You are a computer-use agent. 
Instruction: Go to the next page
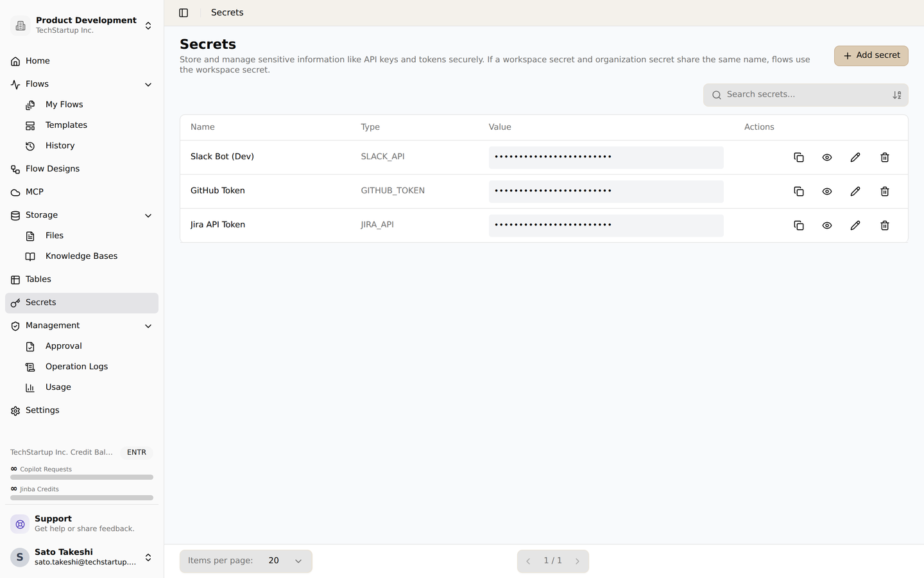577,561
